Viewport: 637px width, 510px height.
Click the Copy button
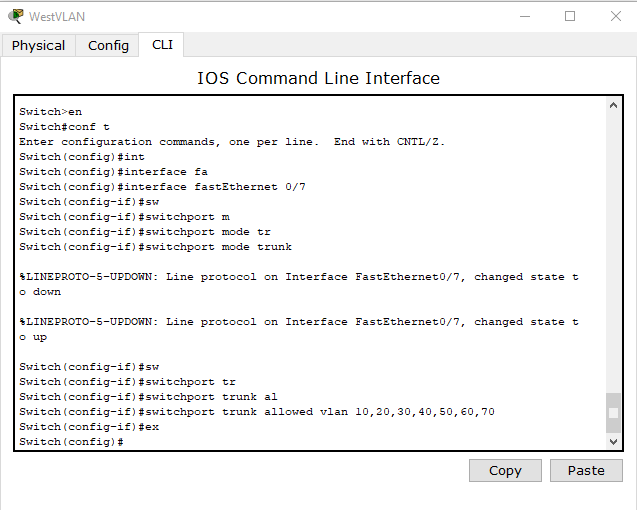pos(505,470)
